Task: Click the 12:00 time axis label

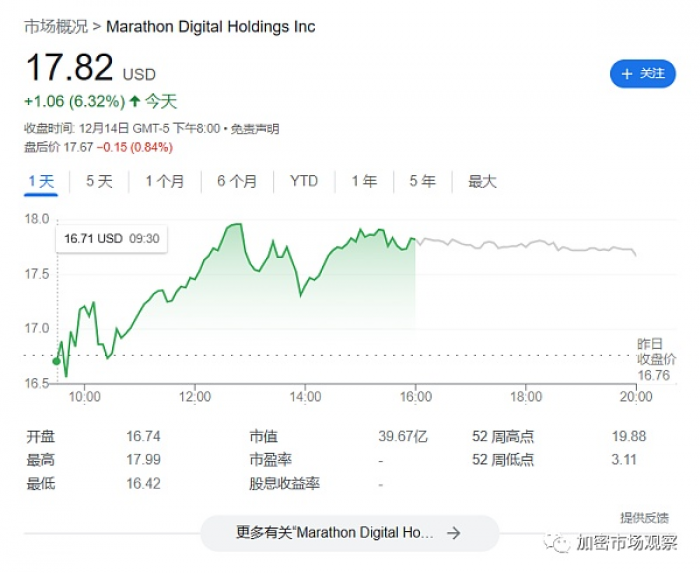Action: 195,396
